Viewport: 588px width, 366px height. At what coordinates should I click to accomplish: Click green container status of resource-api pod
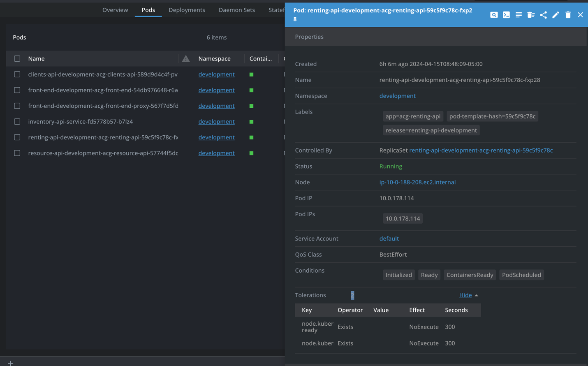pyautogui.click(x=251, y=153)
